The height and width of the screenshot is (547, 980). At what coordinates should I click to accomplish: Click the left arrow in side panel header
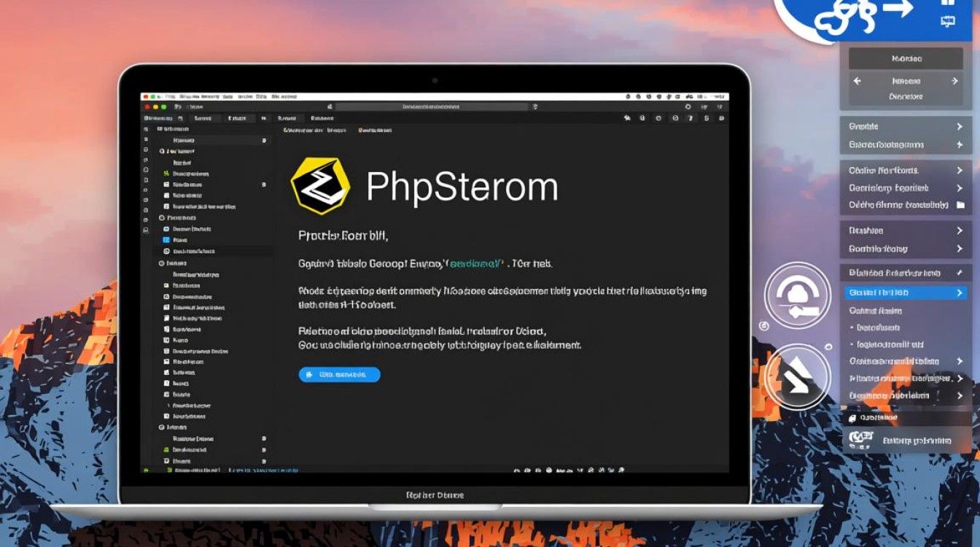click(857, 81)
